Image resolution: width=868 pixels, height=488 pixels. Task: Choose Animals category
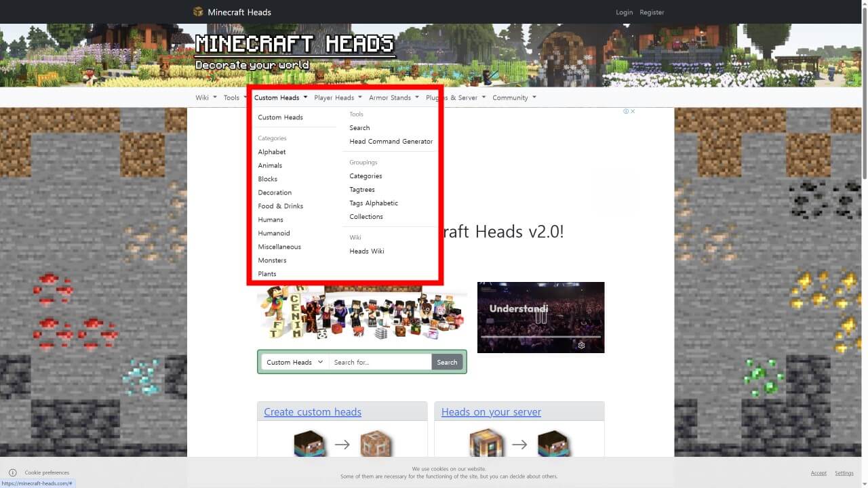pyautogui.click(x=270, y=165)
